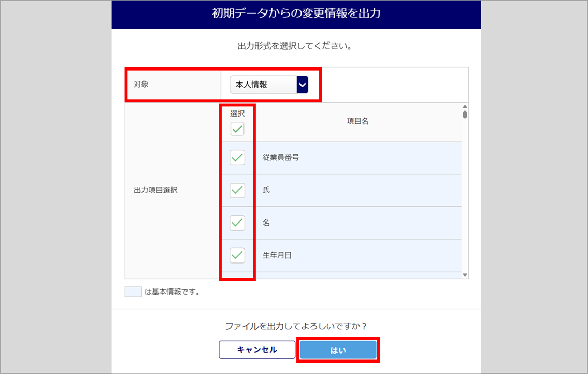Click the 名 item name row
The height and width of the screenshot is (374, 588).
(357, 223)
